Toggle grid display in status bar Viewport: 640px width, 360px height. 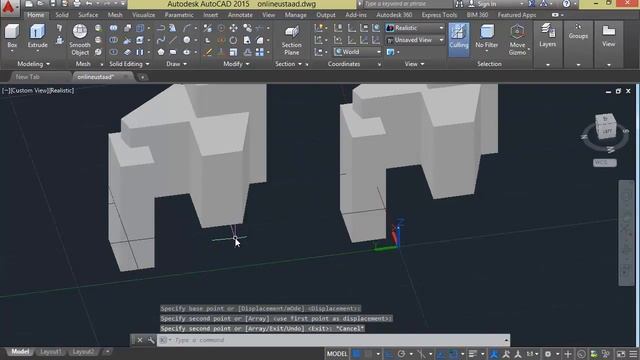[x=357, y=354]
